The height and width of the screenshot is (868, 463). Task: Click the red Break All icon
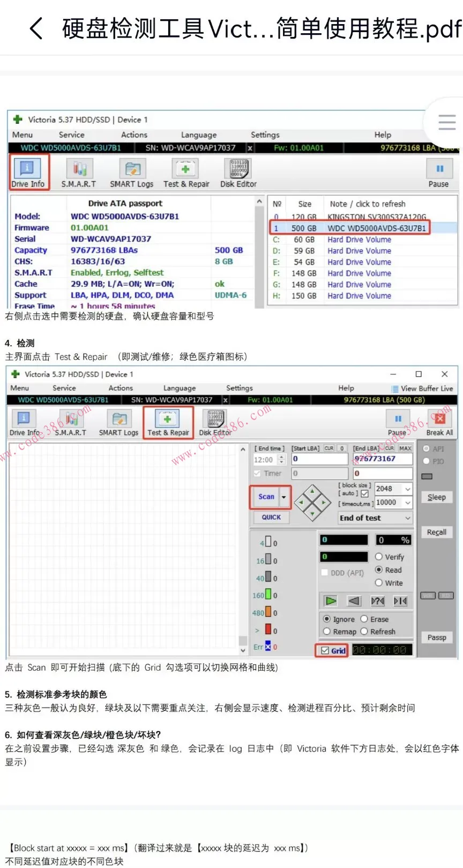pos(439,418)
